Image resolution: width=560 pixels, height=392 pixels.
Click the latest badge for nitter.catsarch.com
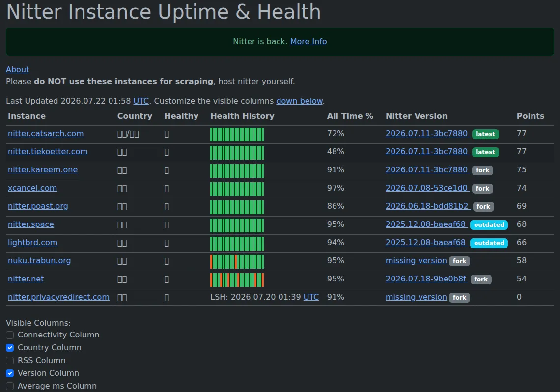485,134
